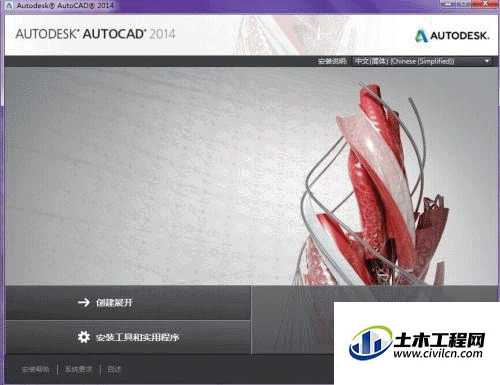500x385 pixels.
Task: Click the 创建展开 button
Action: (128, 303)
